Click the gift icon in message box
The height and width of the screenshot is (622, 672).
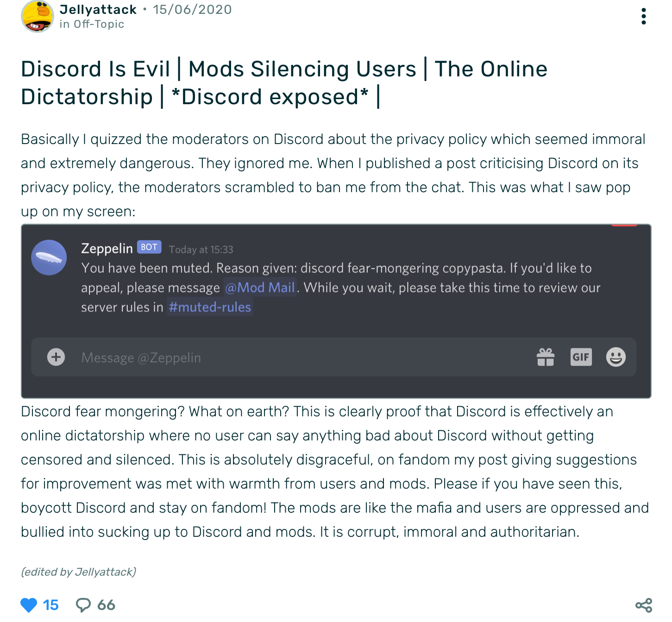(546, 357)
